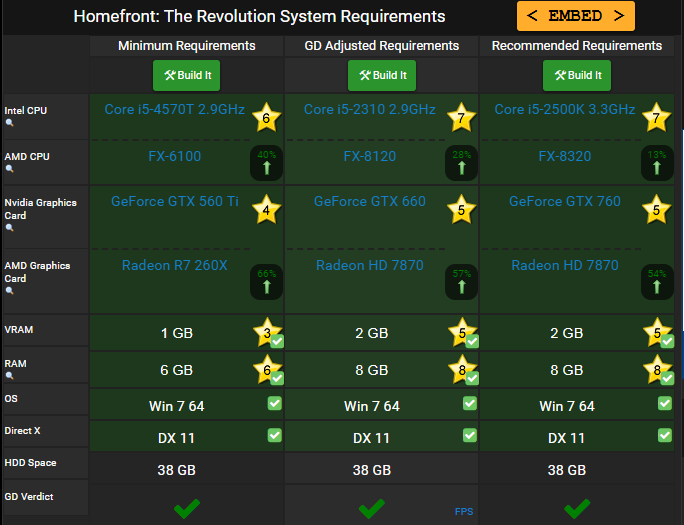Click the GD Verdict checkmark under Recommended

(x=577, y=509)
